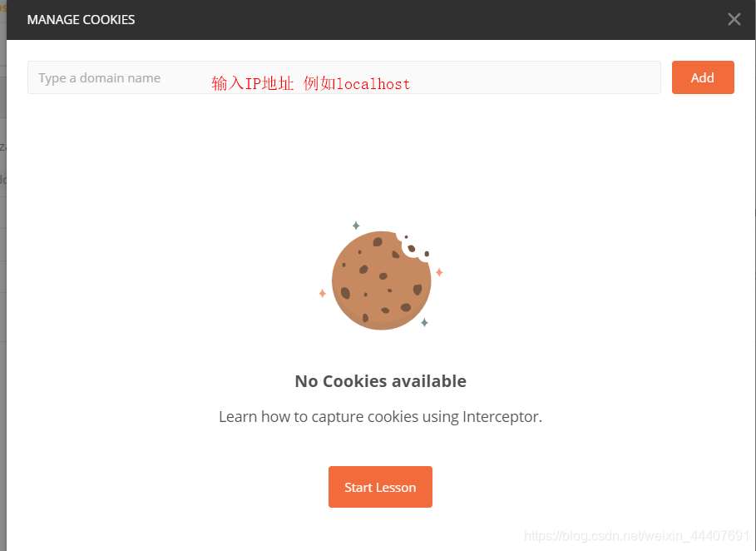Click the orange sparkle left of cookie
The width and height of the screenshot is (756, 551).
pyautogui.click(x=323, y=293)
